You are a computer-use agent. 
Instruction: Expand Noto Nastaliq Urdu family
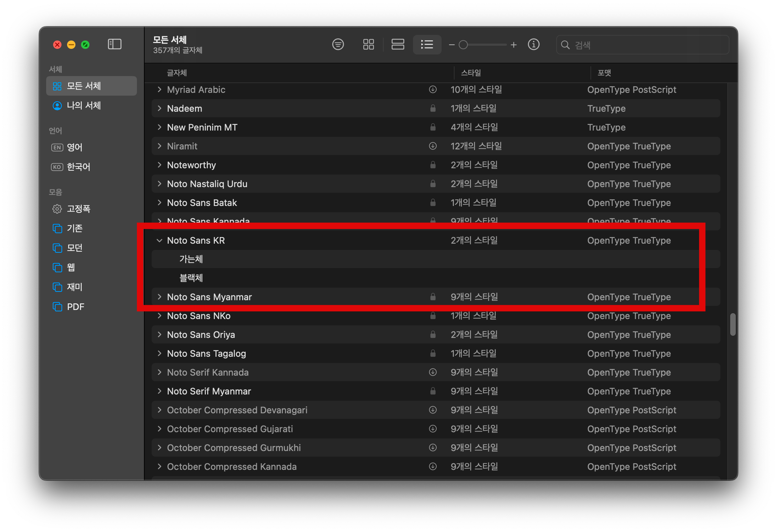pyautogui.click(x=159, y=184)
